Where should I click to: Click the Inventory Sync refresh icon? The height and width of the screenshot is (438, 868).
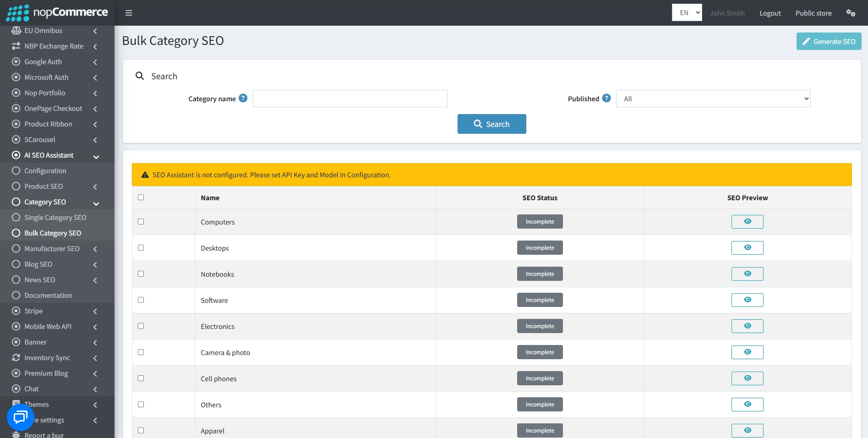(16, 357)
